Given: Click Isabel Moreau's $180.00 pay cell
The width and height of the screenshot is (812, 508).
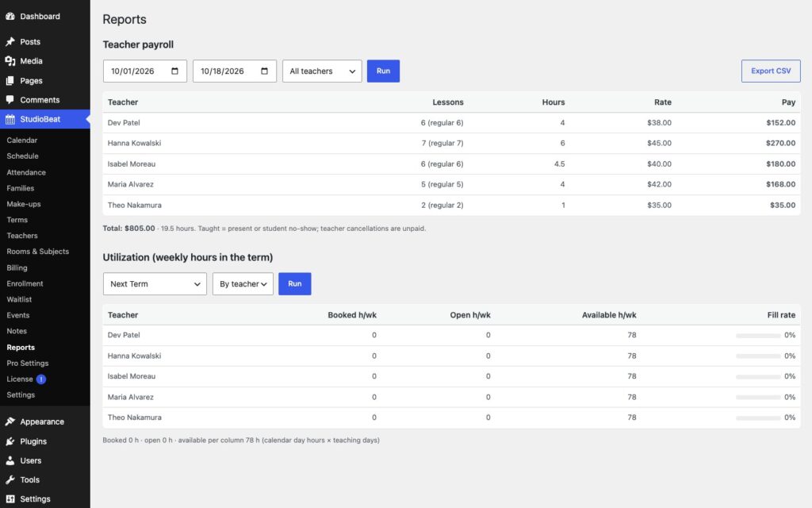Looking at the screenshot, I should (x=780, y=164).
